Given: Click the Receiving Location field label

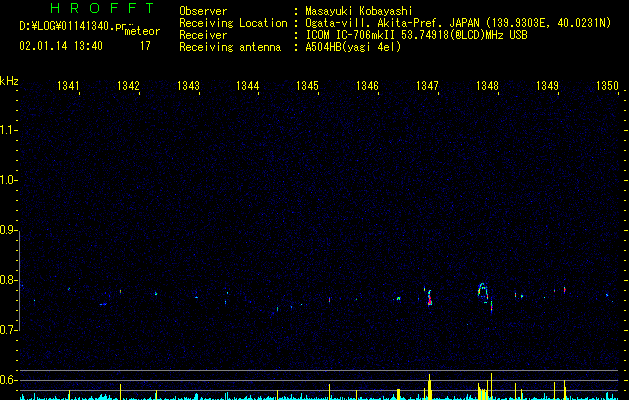Looking at the screenshot, I should (233, 23).
